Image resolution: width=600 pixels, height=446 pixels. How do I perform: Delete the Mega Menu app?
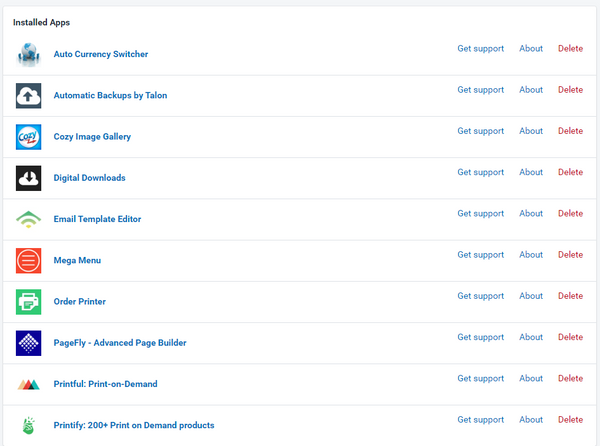(x=570, y=255)
